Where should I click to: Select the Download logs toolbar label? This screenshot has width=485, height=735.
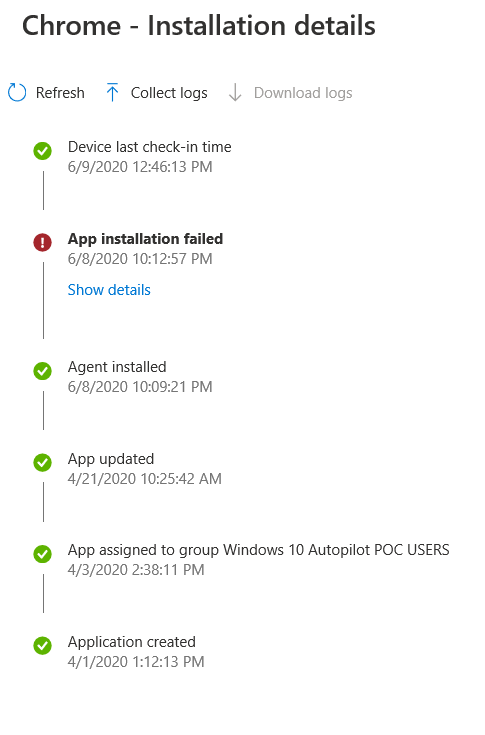(x=303, y=93)
